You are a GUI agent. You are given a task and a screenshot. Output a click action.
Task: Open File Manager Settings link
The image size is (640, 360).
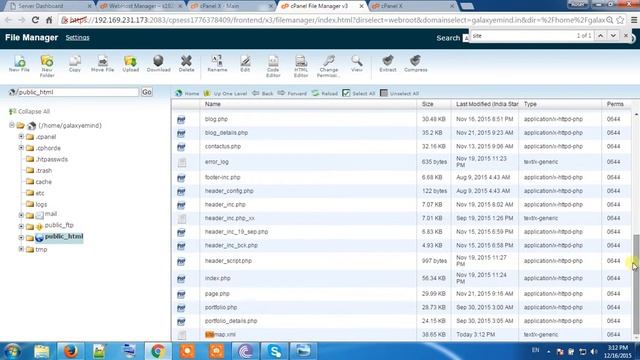click(77, 38)
